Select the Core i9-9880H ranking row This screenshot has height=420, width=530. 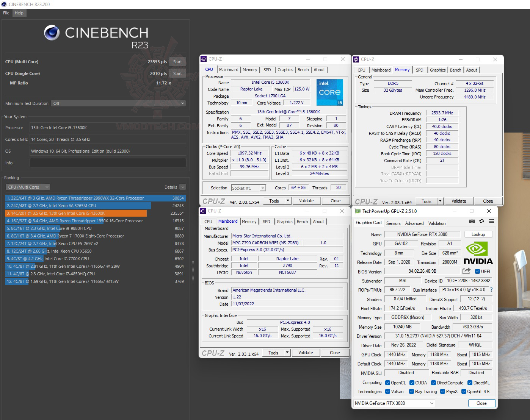[x=95, y=228]
